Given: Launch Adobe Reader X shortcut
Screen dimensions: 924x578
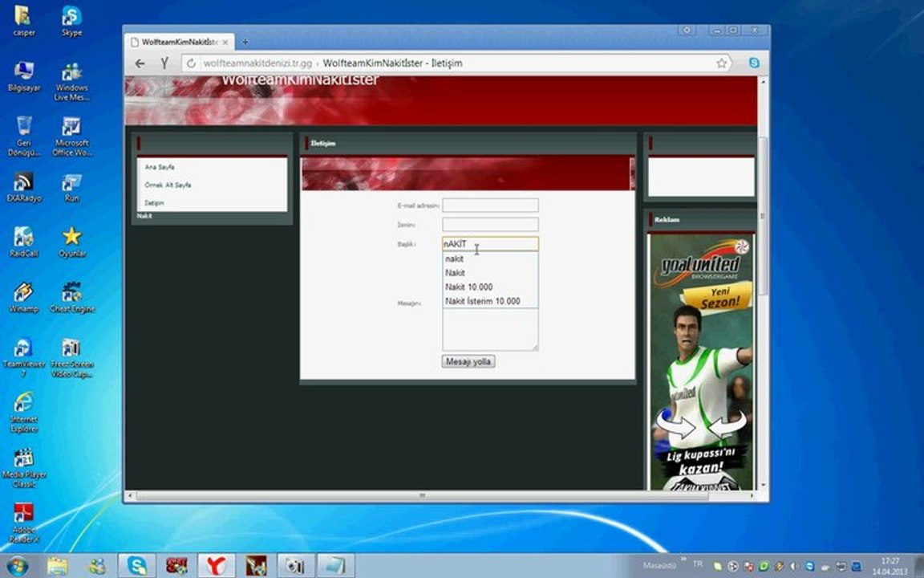Looking at the screenshot, I should (23, 522).
